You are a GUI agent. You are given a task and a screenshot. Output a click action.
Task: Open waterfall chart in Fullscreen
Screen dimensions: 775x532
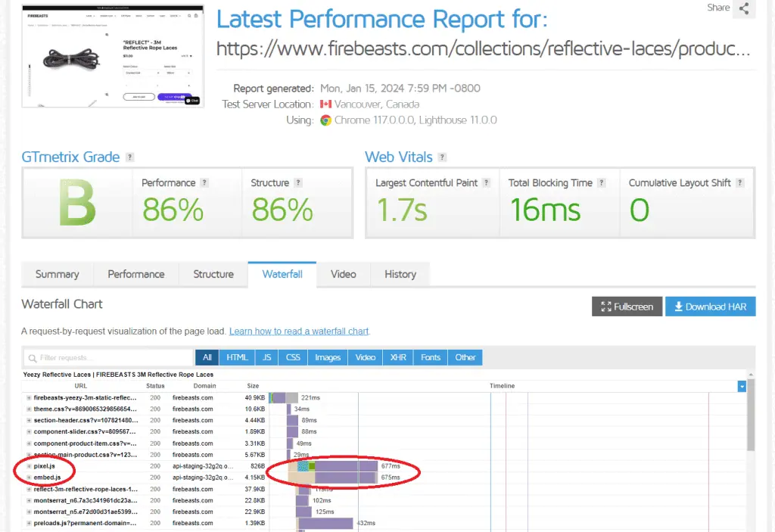point(627,306)
